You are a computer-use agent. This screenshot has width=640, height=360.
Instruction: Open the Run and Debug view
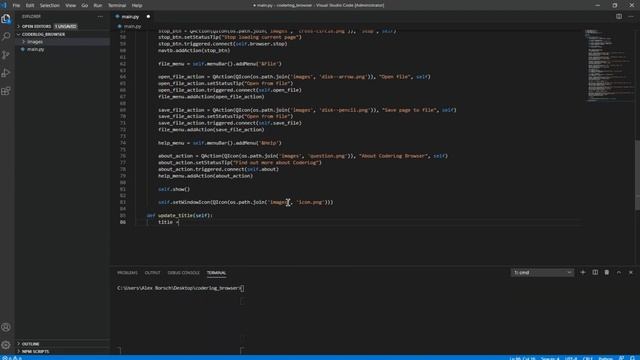(6, 73)
